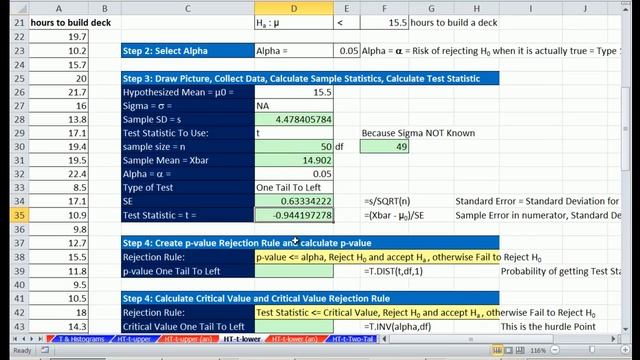
Task: Select row 21 header
Action: (19, 22)
